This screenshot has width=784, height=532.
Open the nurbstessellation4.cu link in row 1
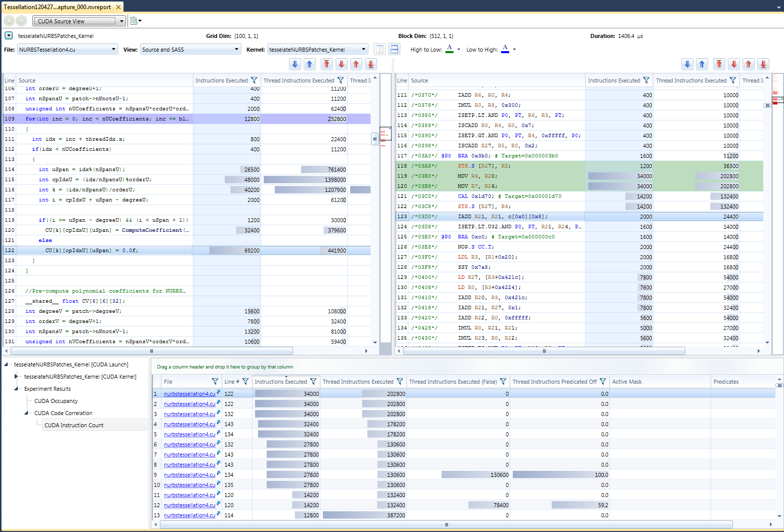tap(189, 394)
